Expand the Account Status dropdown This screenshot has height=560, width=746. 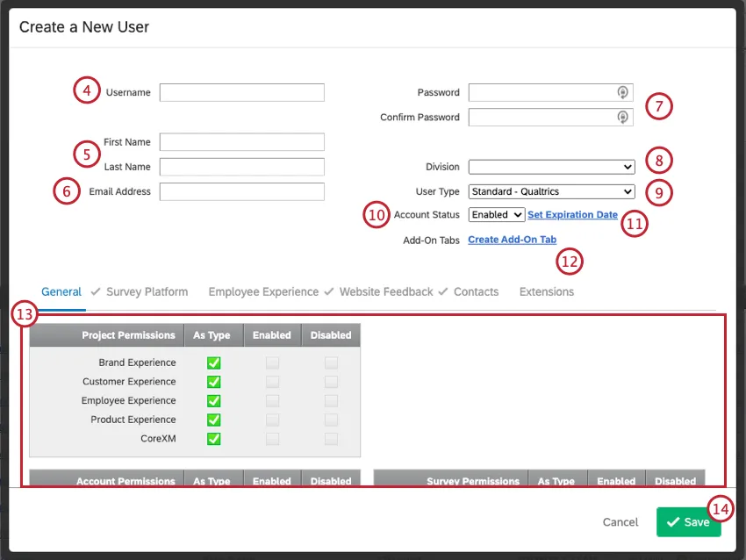point(497,214)
